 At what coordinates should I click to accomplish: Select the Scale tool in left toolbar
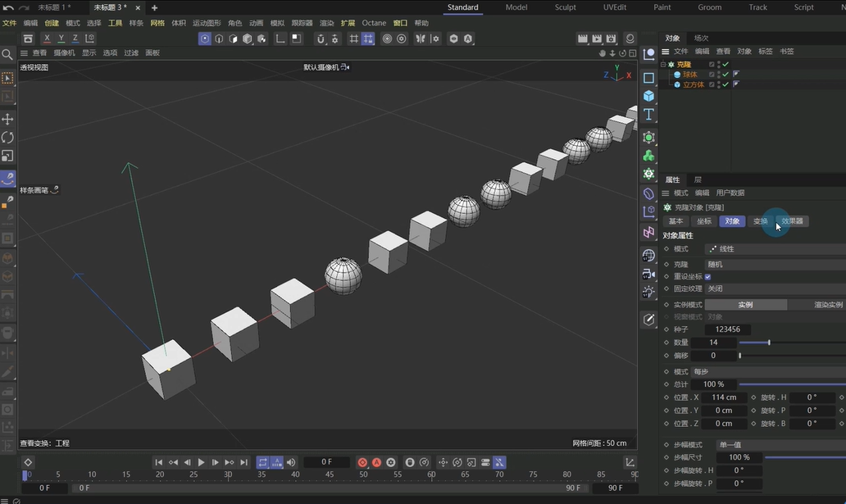coord(7,156)
